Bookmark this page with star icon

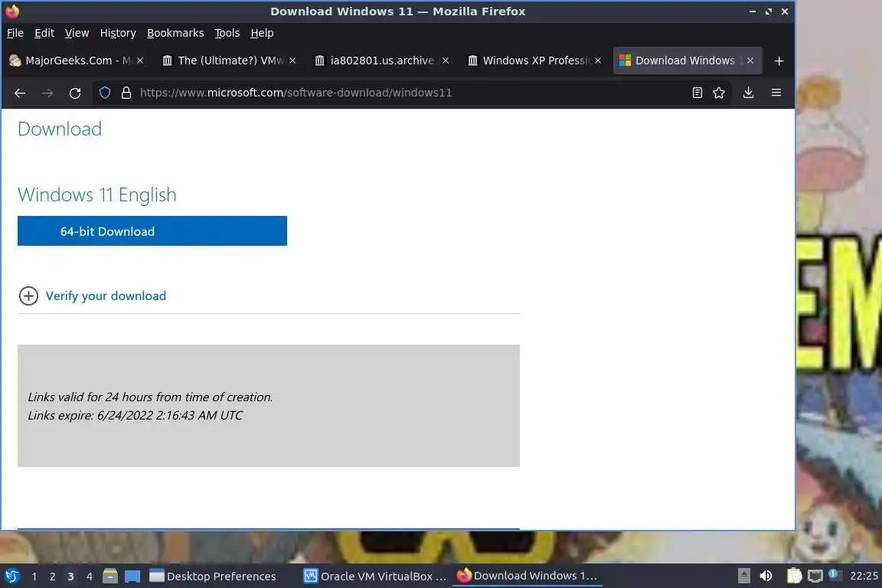718,93
